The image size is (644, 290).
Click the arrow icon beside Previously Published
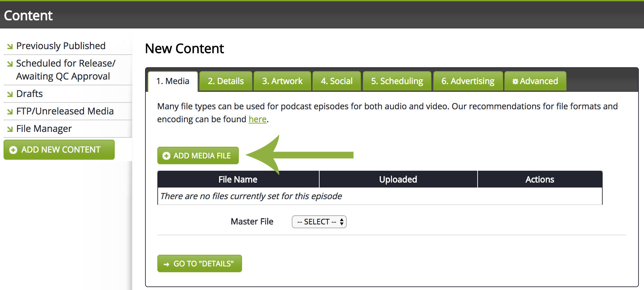tap(10, 46)
